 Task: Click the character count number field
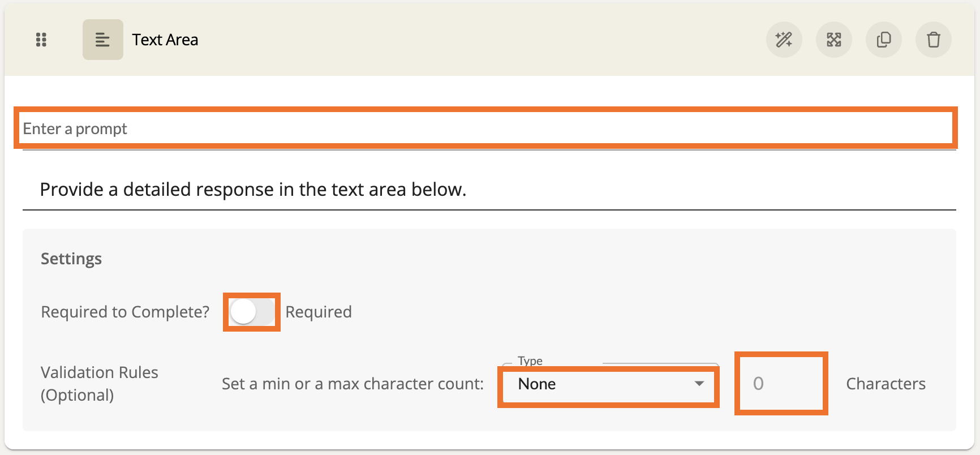781,384
